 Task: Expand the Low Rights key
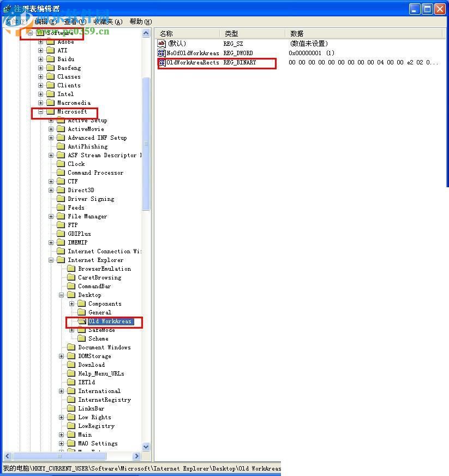pyautogui.click(x=61, y=418)
